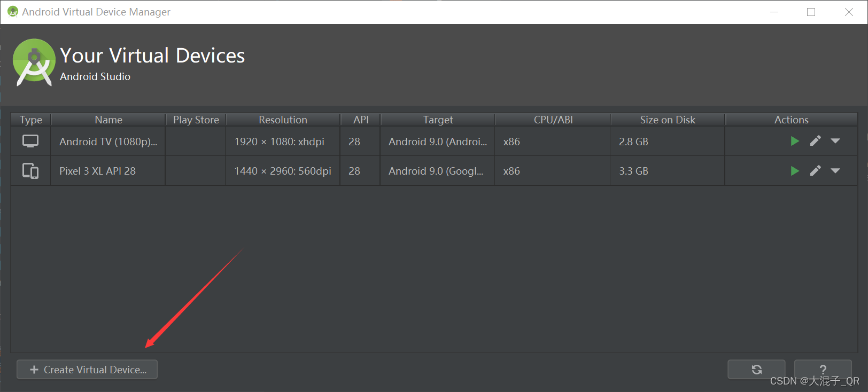The image size is (868, 392).
Task: Click Create Virtual Device button
Action: click(x=87, y=370)
